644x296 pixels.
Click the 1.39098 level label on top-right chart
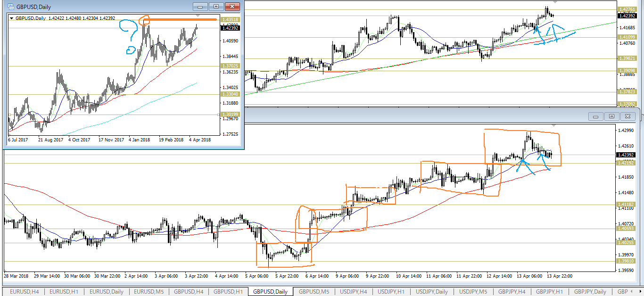[x=627, y=71]
